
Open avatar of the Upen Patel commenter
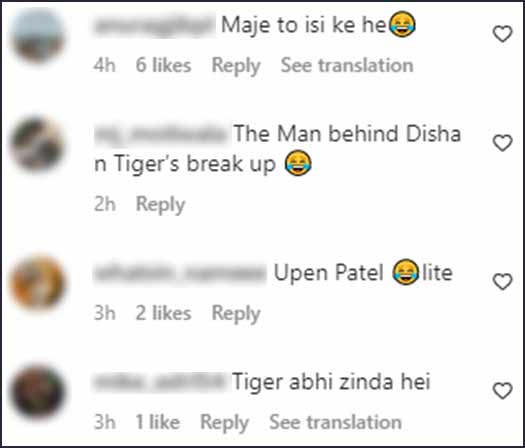[x=38, y=283]
